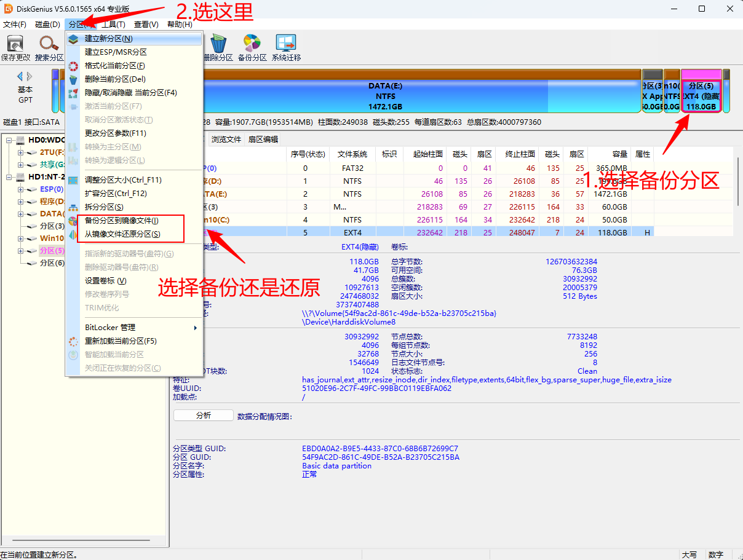Choose 重新加载当前分区(F5) menu entry
This screenshot has height=560, width=743.
click(134, 341)
